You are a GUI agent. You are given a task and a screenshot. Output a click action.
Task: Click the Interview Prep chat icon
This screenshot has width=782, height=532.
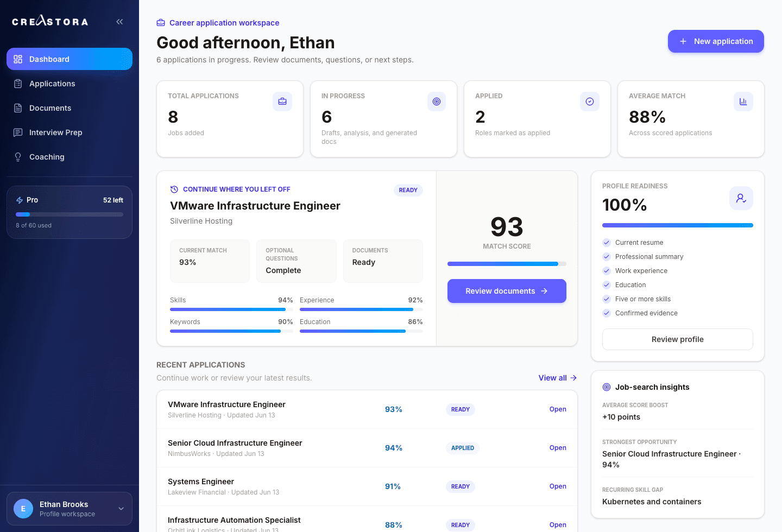tap(18, 132)
